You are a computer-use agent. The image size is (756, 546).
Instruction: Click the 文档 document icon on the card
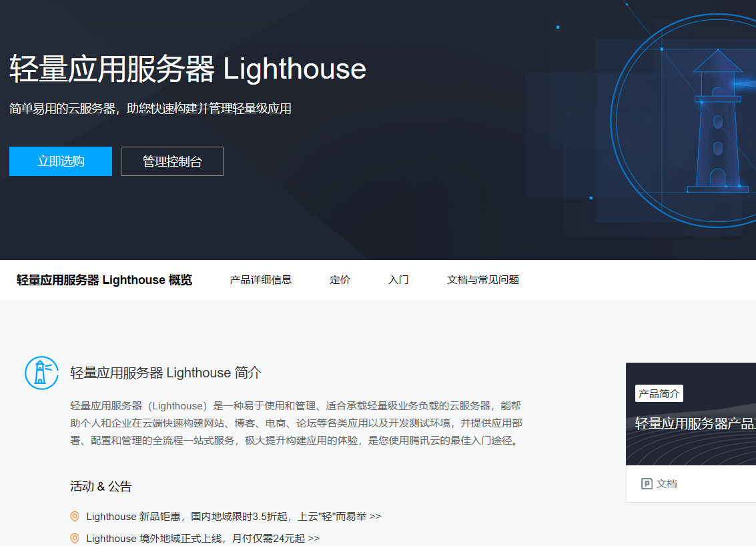(647, 484)
